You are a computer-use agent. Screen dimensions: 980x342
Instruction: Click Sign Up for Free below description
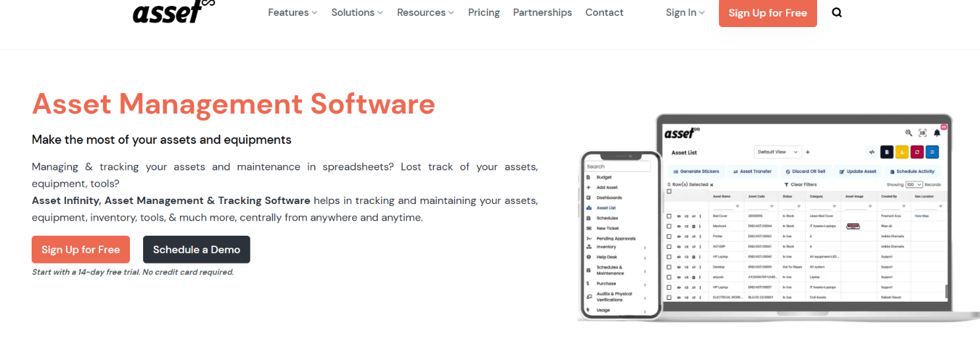(x=80, y=250)
